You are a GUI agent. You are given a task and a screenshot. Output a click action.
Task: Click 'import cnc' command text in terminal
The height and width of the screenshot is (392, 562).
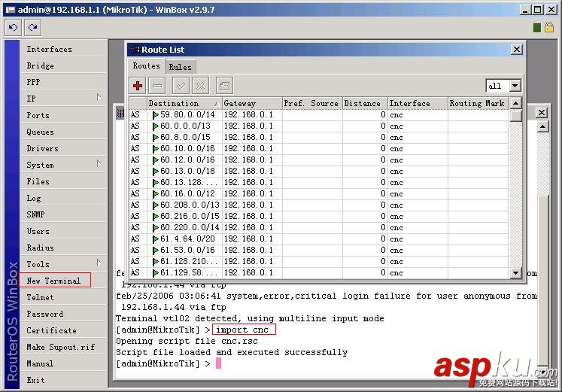pos(242,330)
